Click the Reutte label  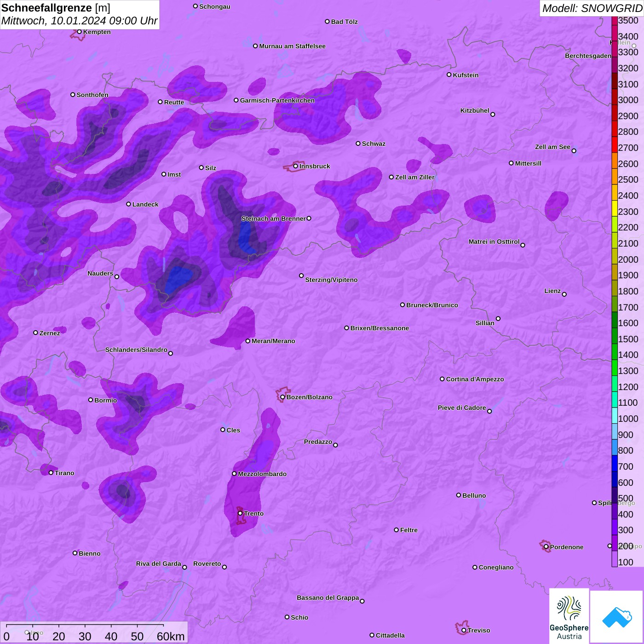[174, 102]
